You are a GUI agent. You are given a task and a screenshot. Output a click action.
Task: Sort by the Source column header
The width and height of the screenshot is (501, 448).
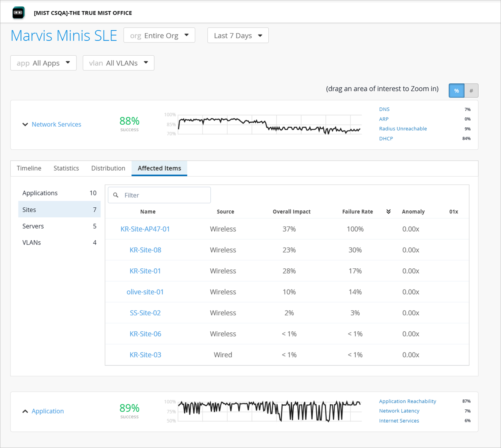tap(225, 212)
